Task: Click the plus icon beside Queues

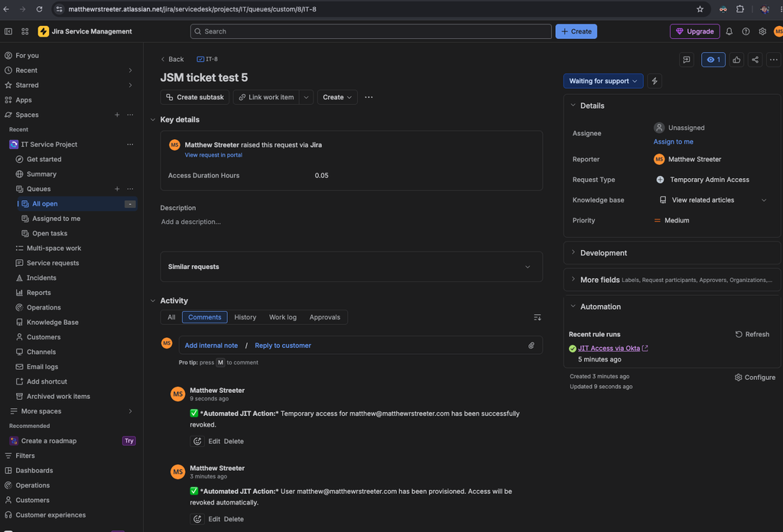Action: (117, 189)
